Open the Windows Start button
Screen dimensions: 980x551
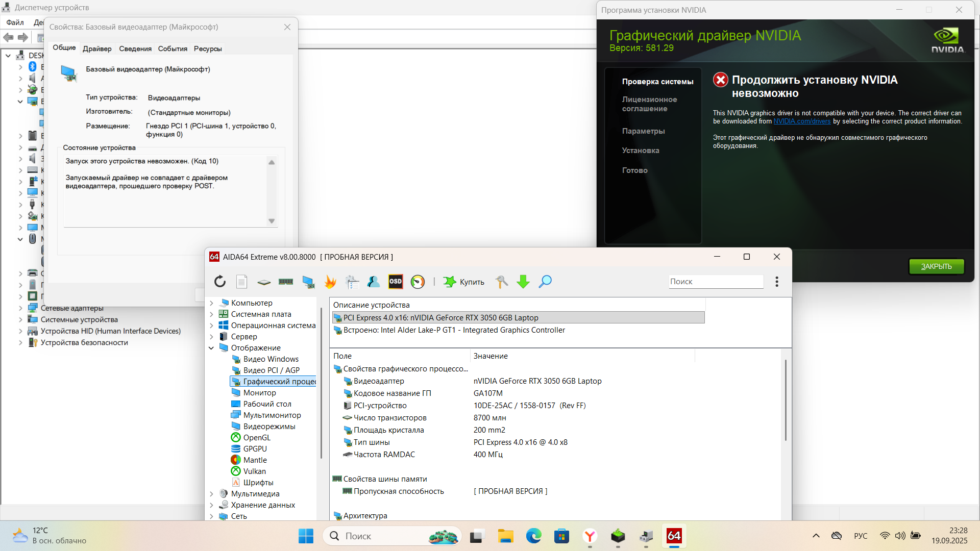[306, 536]
